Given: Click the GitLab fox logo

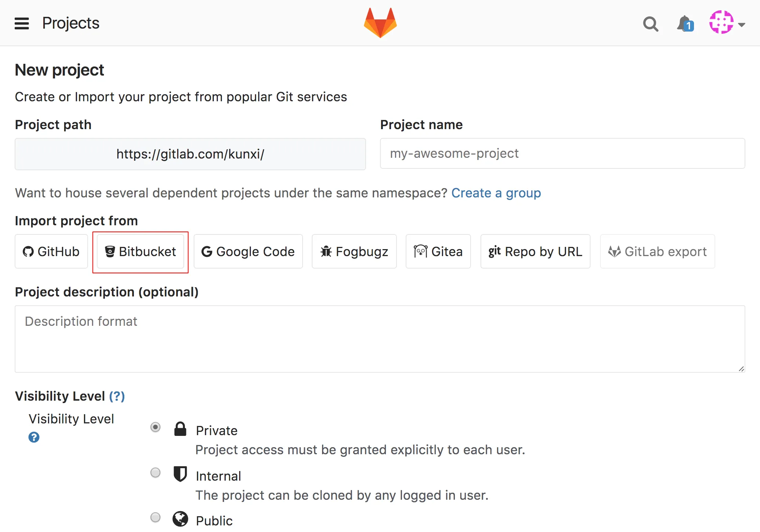Looking at the screenshot, I should [x=380, y=23].
